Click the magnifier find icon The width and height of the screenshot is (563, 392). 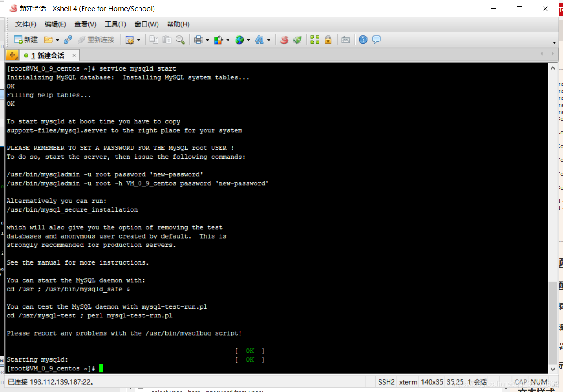pos(180,40)
